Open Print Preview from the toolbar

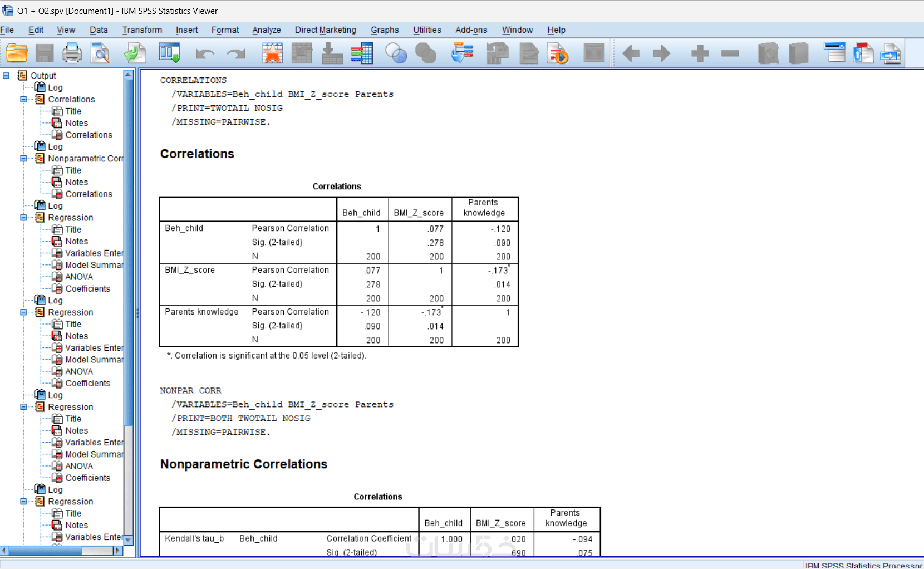[101, 53]
